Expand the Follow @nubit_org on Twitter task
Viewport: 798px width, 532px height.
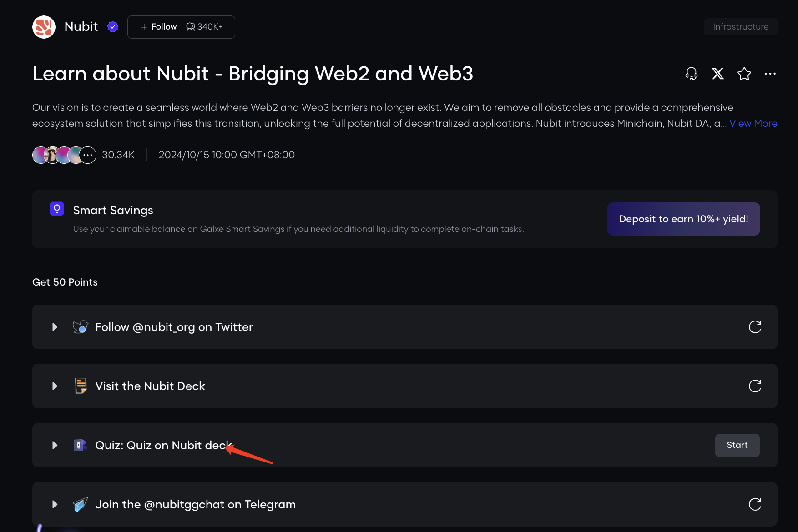coord(55,327)
